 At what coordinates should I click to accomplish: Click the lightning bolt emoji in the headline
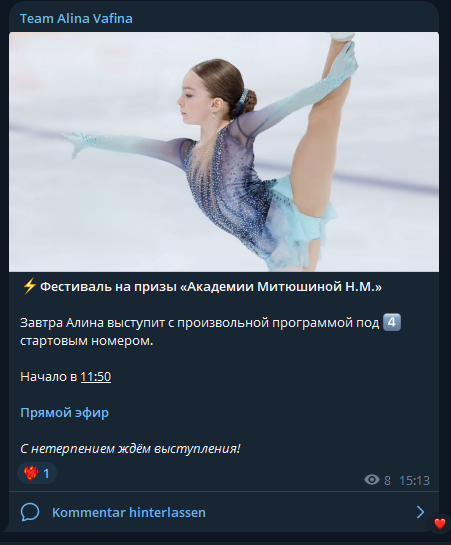pos(29,287)
